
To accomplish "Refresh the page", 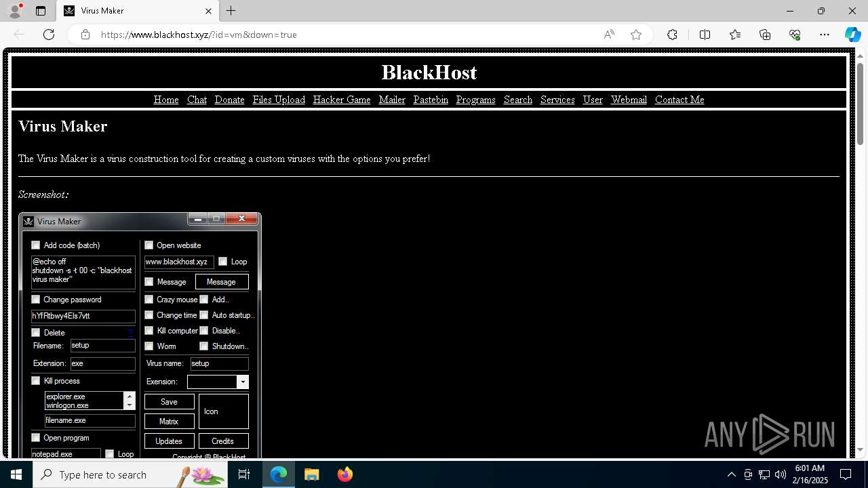I will pos(49,35).
